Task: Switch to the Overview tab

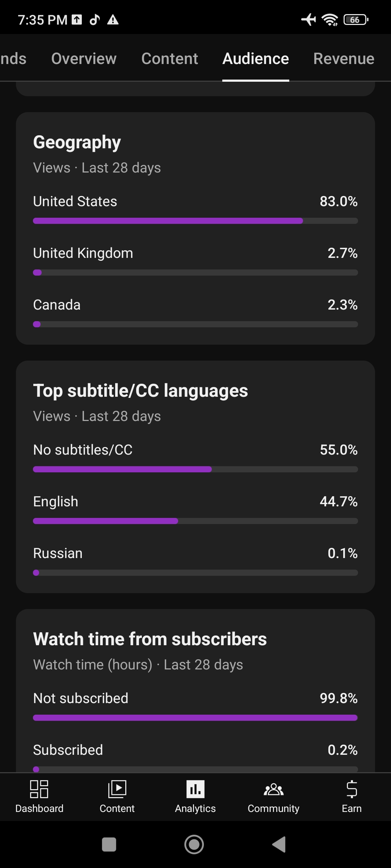Action: (x=84, y=59)
